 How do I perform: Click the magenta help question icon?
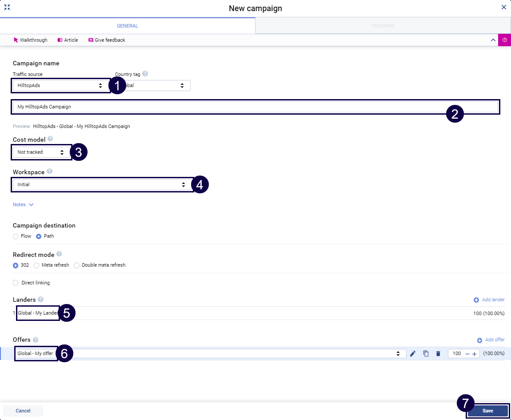(x=504, y=40)
